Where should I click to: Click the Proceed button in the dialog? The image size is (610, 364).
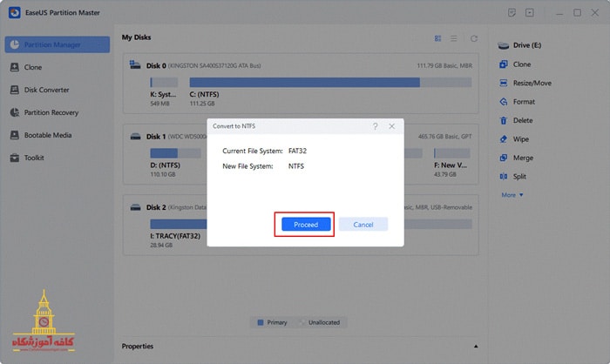(x=306, y=225)
